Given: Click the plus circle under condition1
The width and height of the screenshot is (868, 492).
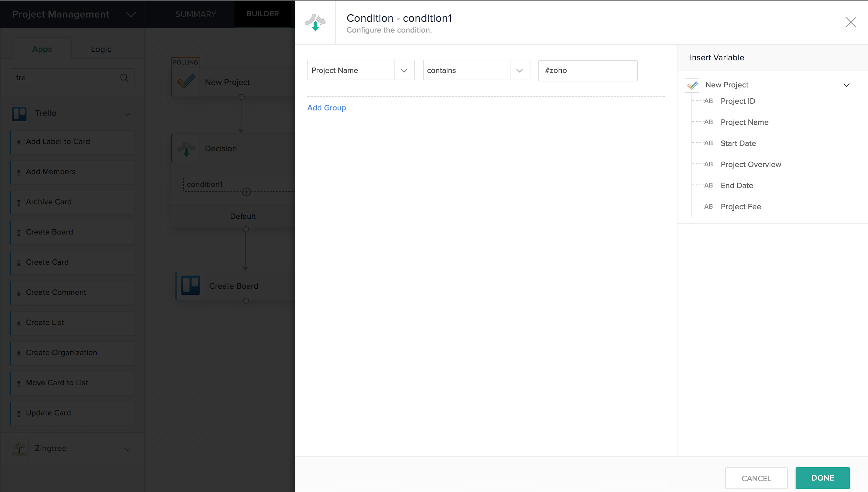Looking at the screenshot, I should pos(246,192).
